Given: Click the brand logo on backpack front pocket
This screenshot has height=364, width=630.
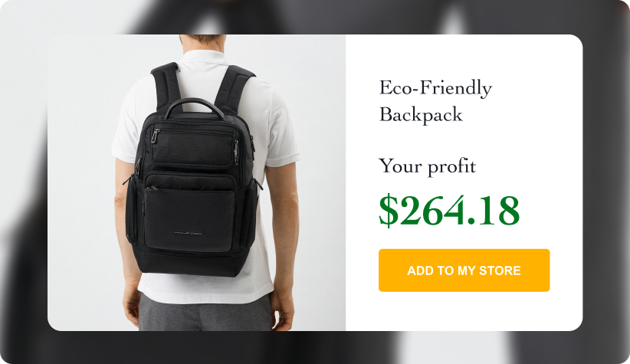Looking at the screenshot, I should point(188,233).
